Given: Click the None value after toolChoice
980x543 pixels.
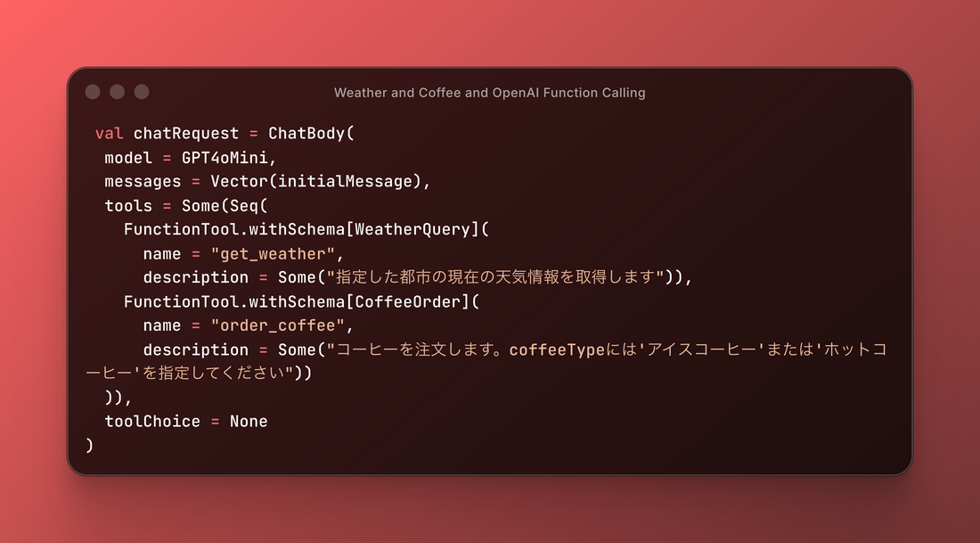Looking at the screenshot, I should click(x=249, y=421).
